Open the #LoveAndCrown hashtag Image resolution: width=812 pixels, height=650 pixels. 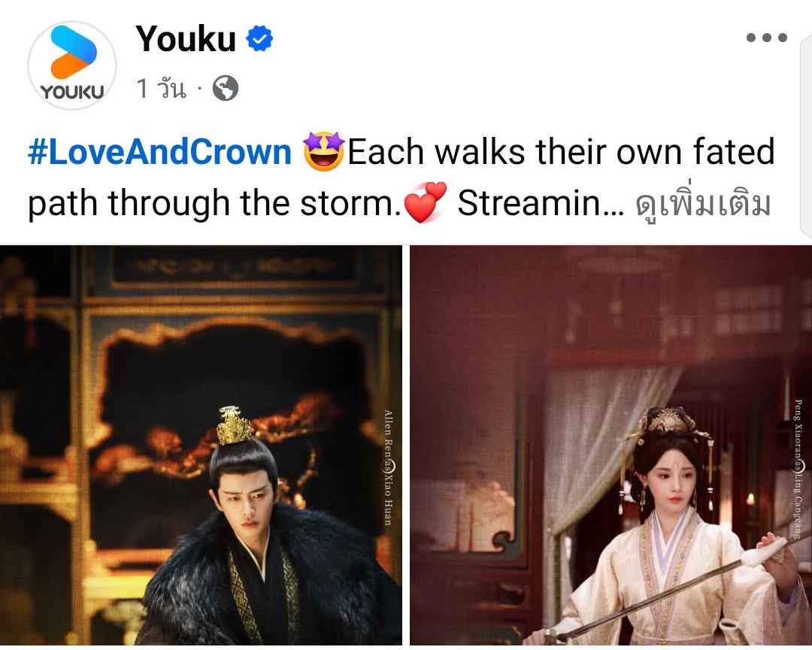coord(160,153)
